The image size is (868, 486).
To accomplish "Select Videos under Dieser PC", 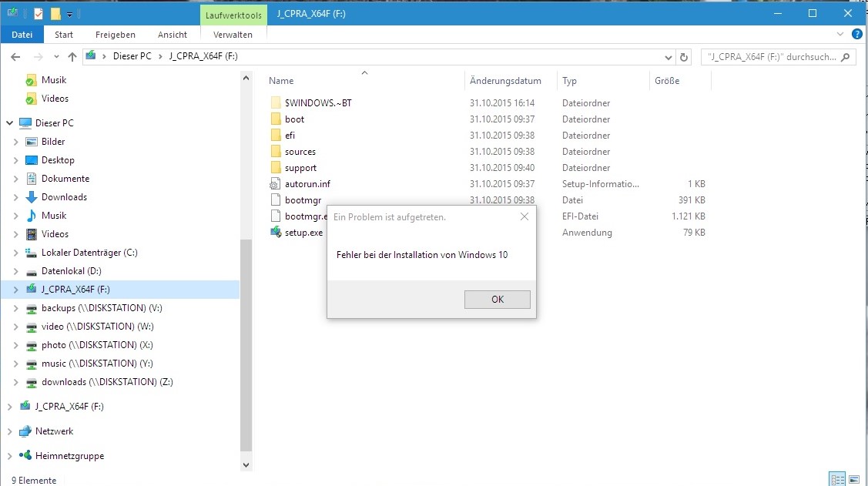I will (55, 234).
